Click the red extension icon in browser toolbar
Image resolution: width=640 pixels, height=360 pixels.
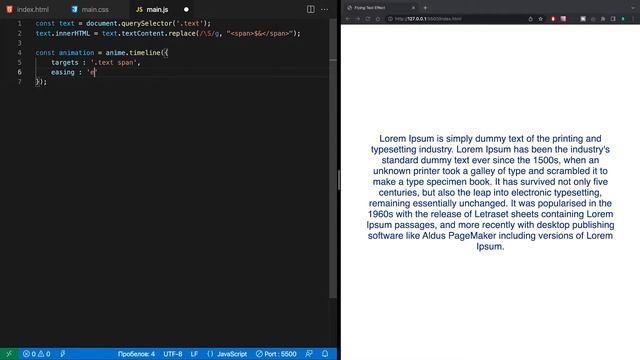coord(553,19)
